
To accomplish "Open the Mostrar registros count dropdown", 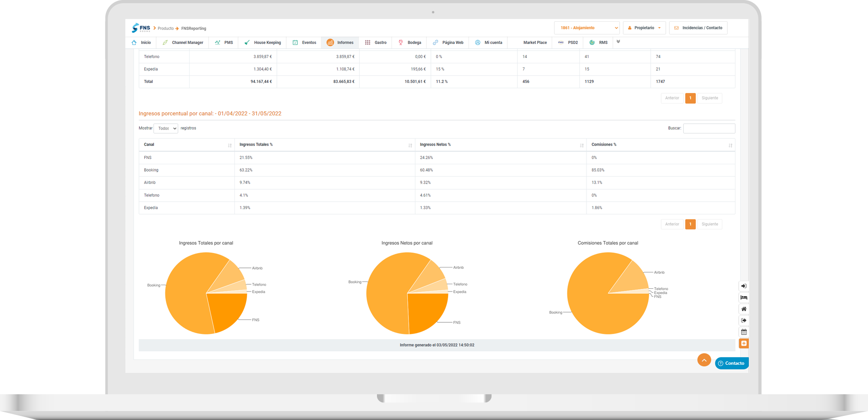I will pyautogui.click(x=166, y=129).
